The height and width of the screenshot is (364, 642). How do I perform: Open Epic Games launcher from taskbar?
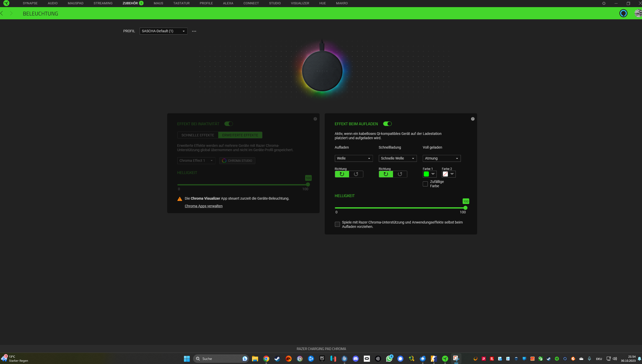point(322,359)
